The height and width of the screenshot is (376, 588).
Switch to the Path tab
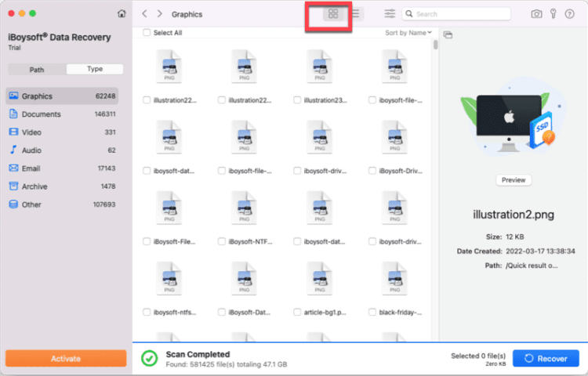point(37,69)
